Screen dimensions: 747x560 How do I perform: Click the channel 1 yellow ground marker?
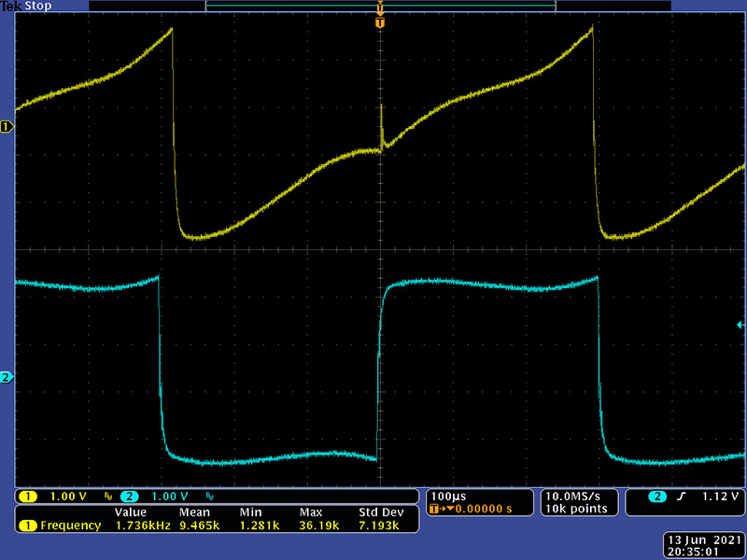pos(7,126)
